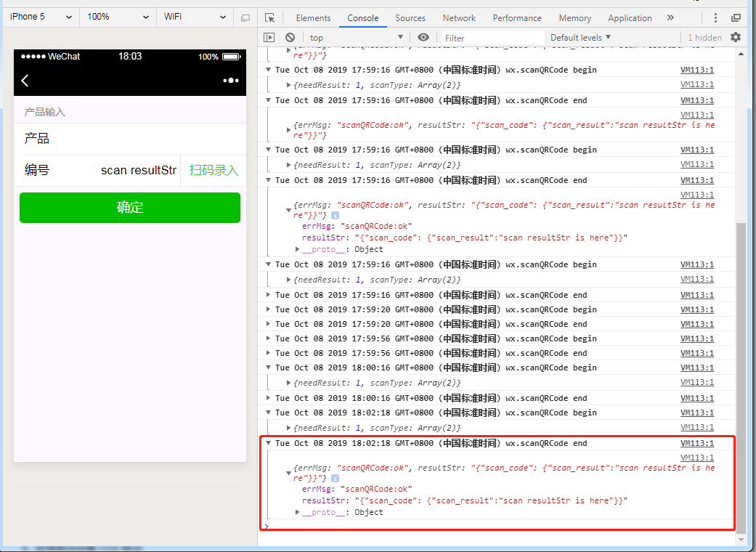This screenshot has width=756, height=552.
Task: Open the Memory tab
Action: [574, 18]
